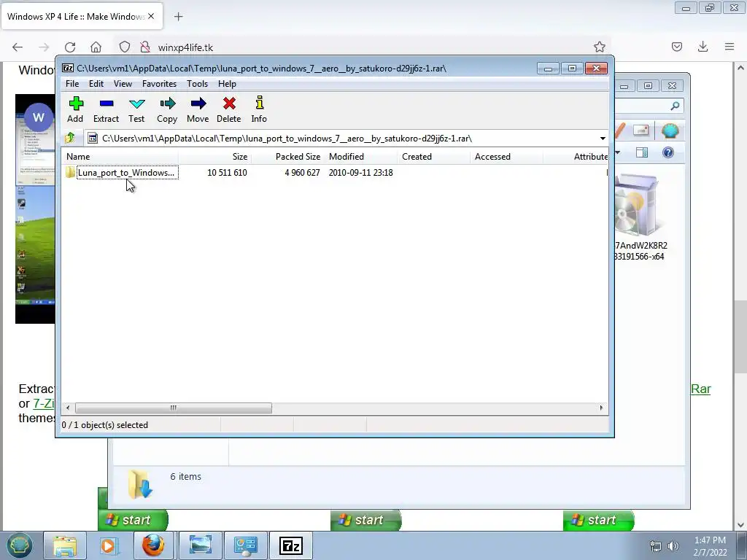Open the Windows Start orb
This screenshot has height=560, width=747.
pyautogui.click(x=18, y=545)
